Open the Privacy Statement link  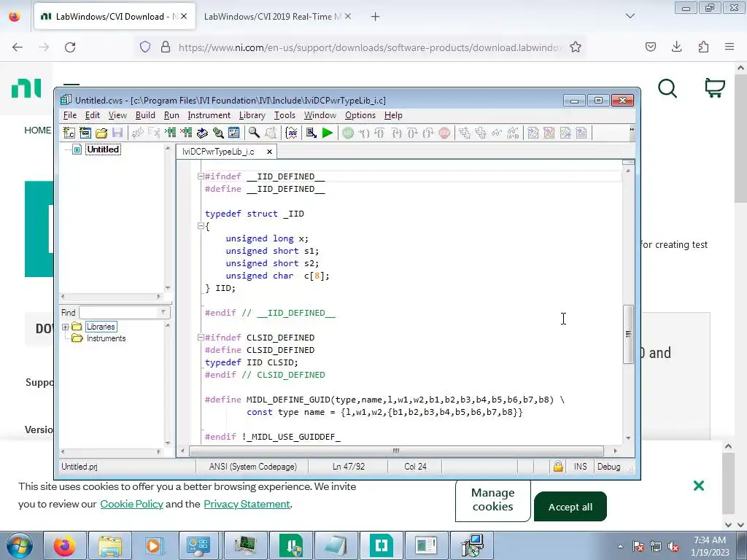[x=247, y=504]
